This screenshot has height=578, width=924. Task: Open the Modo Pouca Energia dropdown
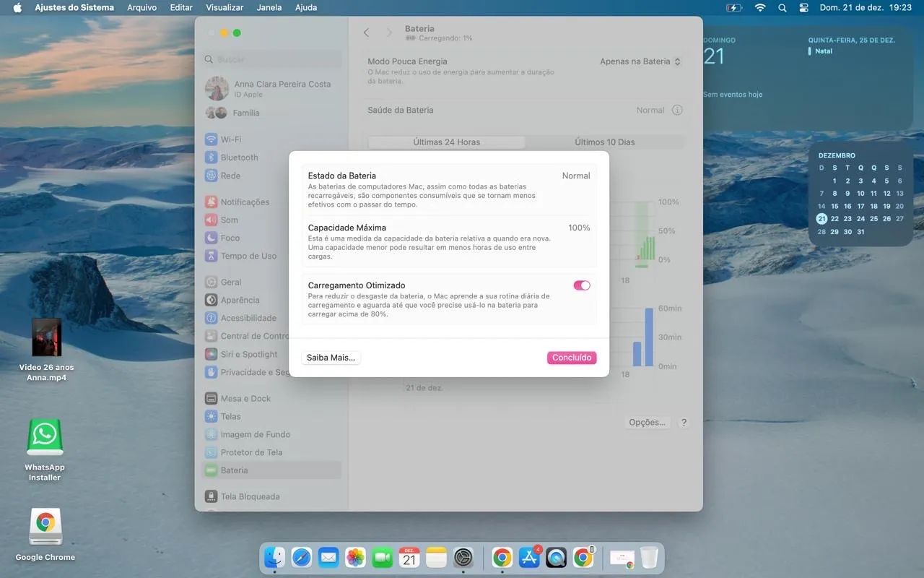[640, 62]
